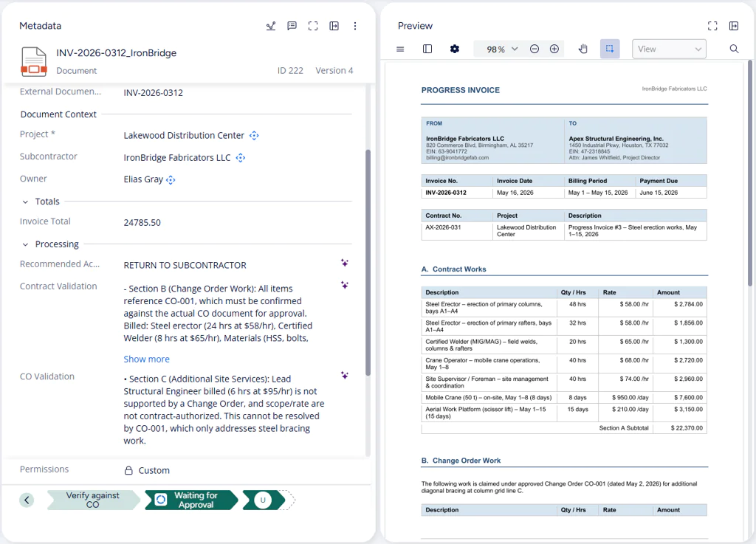Open the Metadata three-dot more menu
The image size is (756, 544).
(x=355, y=26)
